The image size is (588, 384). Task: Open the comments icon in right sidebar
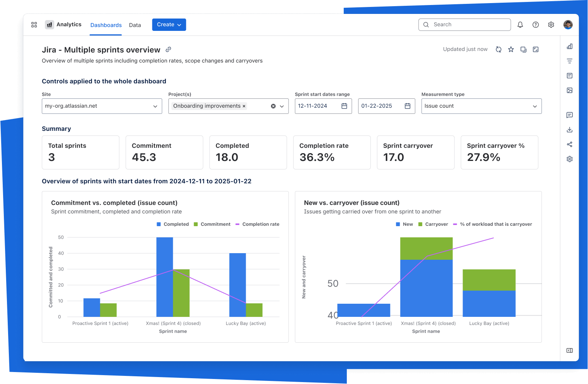pos(569,115)
